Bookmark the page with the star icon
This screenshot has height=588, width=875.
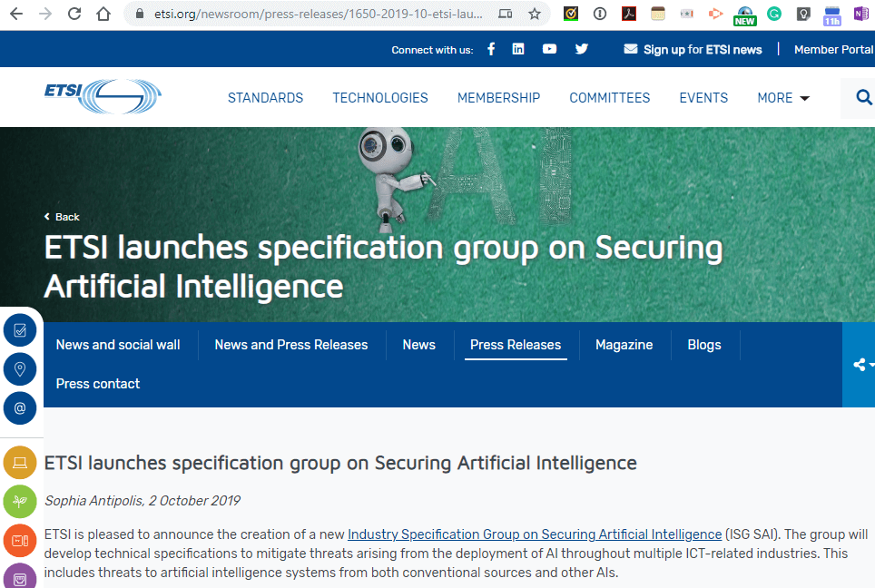533,14
